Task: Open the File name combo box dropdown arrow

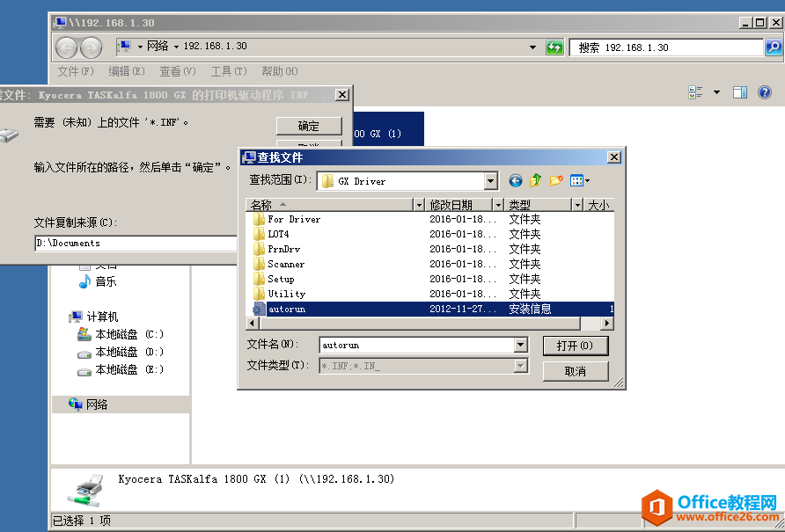Action: pos(521,345)
